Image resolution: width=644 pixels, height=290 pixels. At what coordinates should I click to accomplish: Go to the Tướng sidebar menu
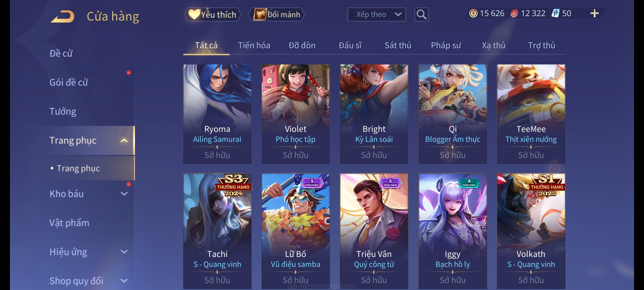click(63, 111)
